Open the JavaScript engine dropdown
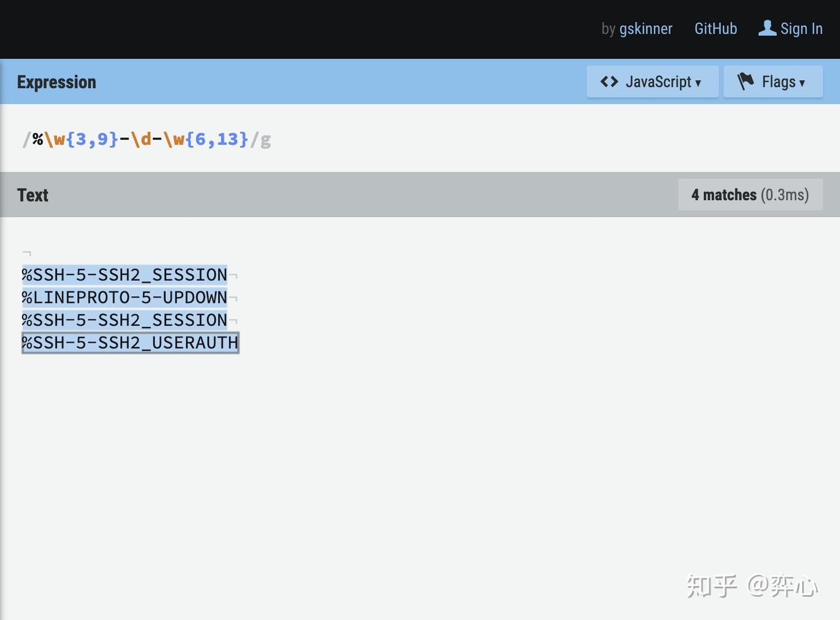840x620 pixels. coord(652,82)
